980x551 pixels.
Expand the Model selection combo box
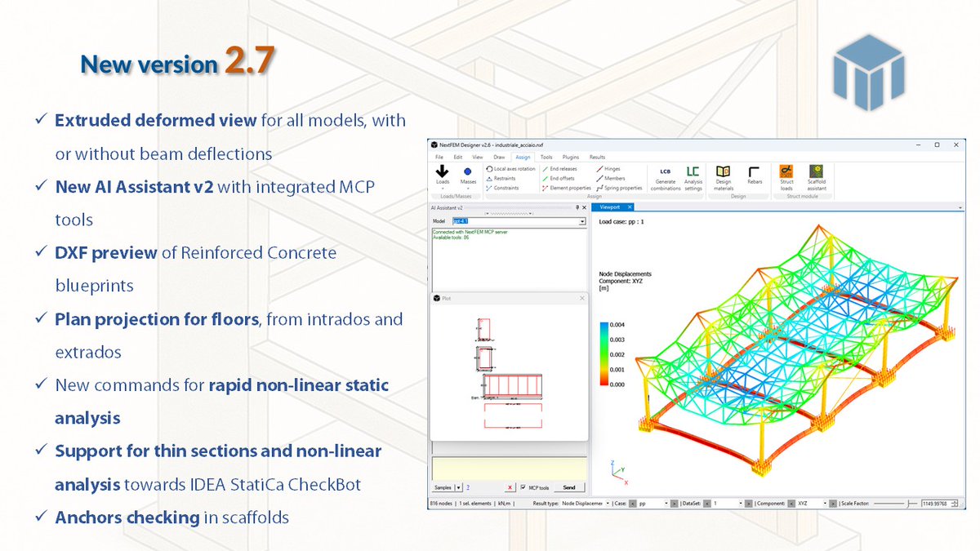click(582, 221)
